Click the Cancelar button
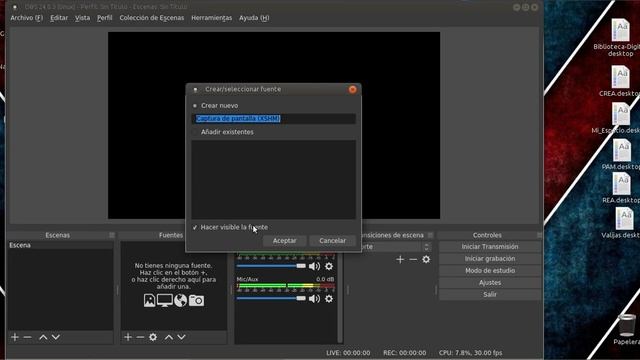This screenshot has height=360, width=640. click(332, 241)
